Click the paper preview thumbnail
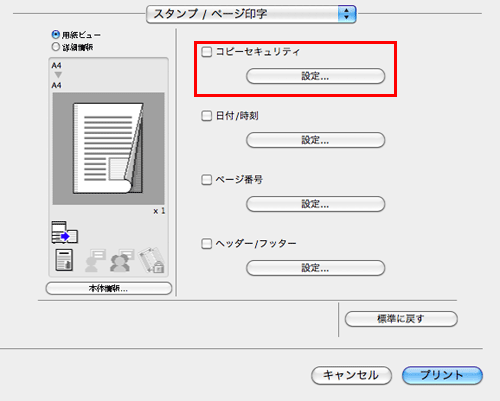This screenshot has width=500, height=401. [x=108, y=148]
